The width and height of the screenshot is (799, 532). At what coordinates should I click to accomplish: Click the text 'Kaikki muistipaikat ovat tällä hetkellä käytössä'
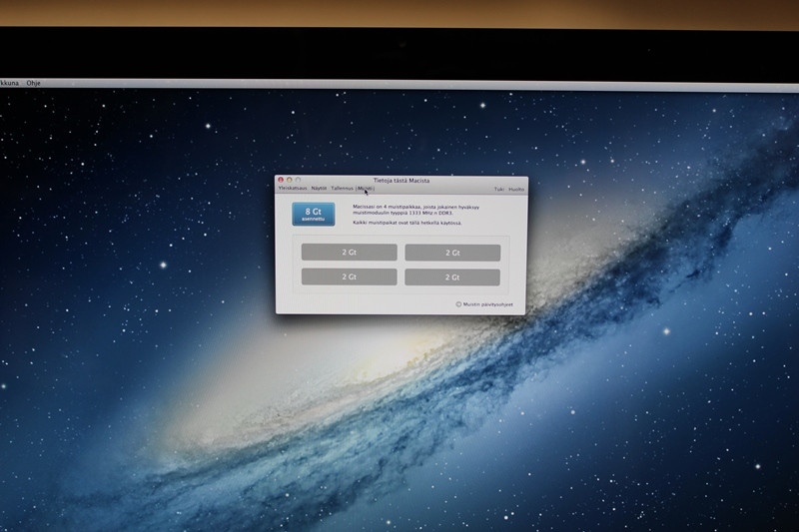[x=407, y=223]
